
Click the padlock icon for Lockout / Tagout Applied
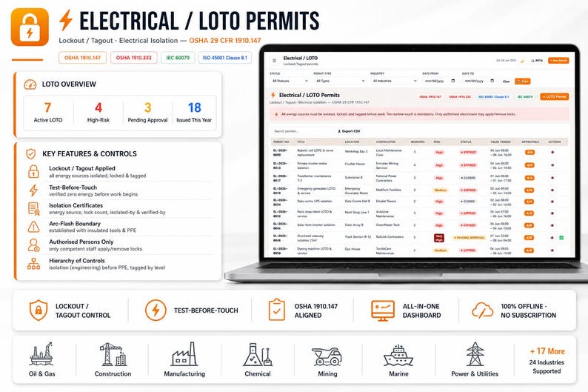pyautogui.click(x=34, y=171)
